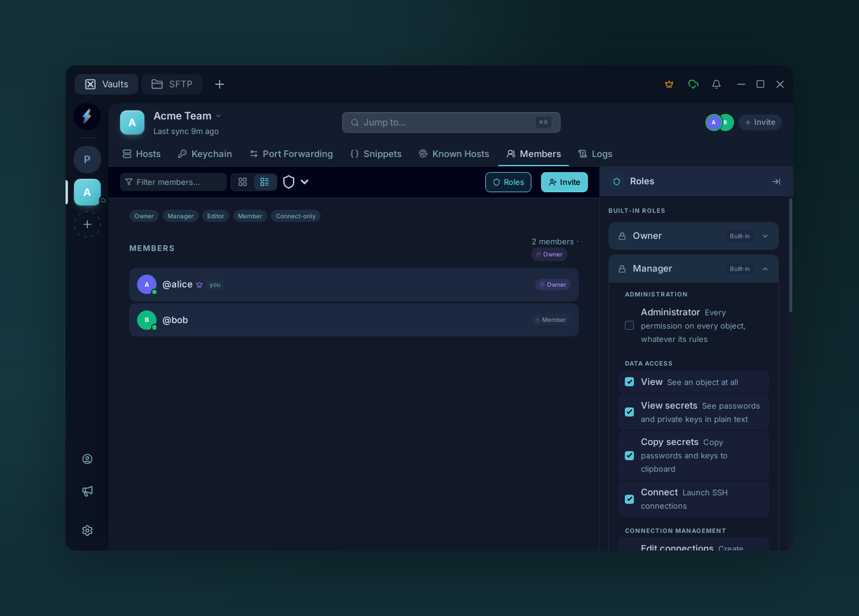Open the Logs tab
This screenshot has width=859, height=616.
coord(595,154)
